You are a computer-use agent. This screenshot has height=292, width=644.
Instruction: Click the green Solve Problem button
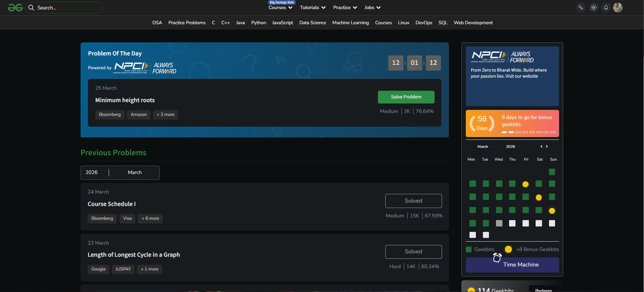[x=406, y=97]
